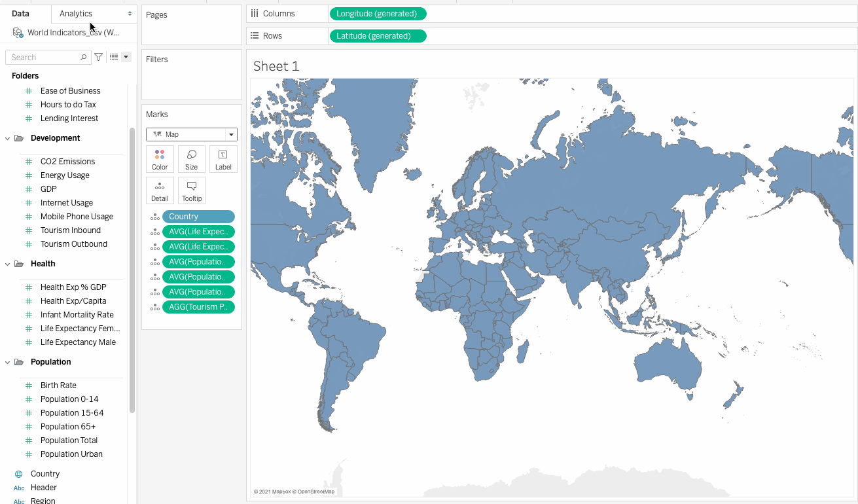The image size is (858, 504).
Task: Open the data pane view options dropdown arrow
Action: click(x=125, y=57)
